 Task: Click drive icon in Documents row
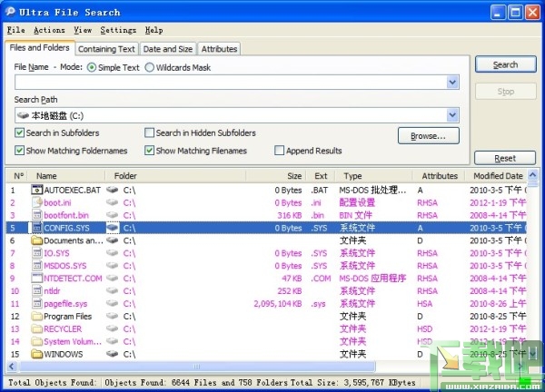coord(113,240)
